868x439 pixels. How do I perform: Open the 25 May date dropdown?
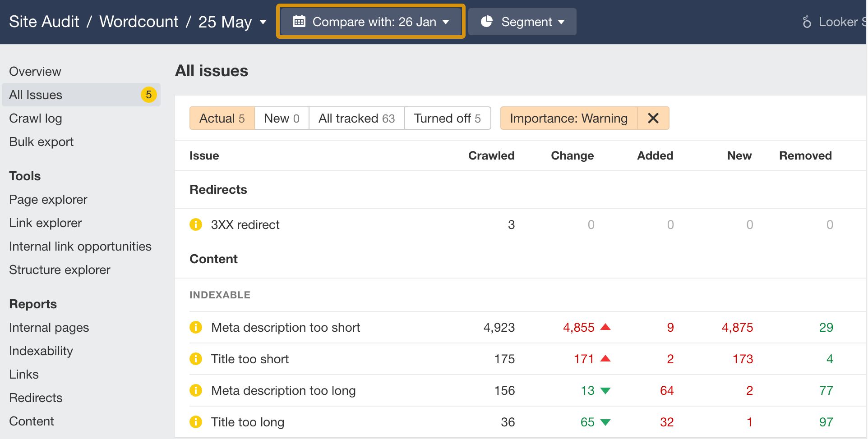232,21
